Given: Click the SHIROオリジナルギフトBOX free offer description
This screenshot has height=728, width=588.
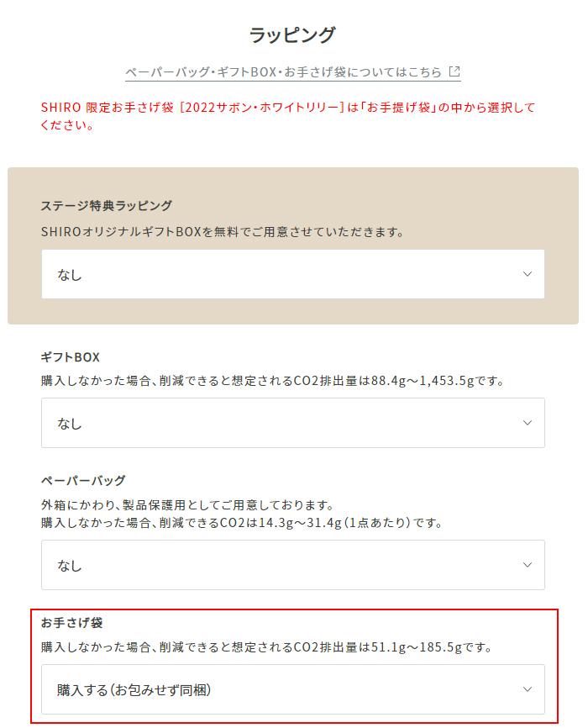Looking at the screenshot, I should [x=222, y=231].
